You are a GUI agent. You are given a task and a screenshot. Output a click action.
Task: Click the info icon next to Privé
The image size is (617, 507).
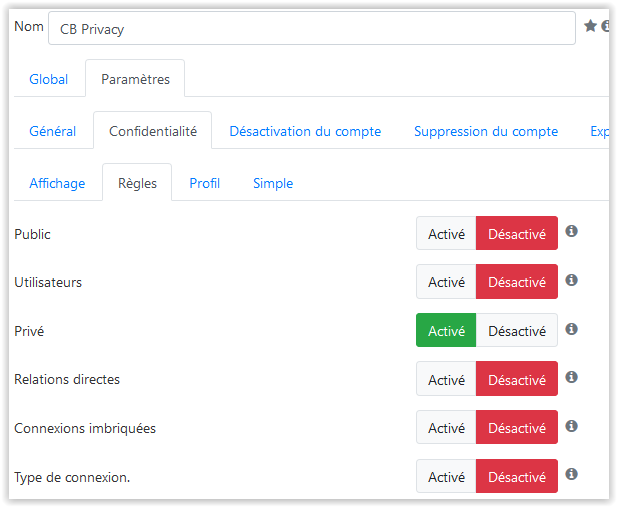click(571, 329)
